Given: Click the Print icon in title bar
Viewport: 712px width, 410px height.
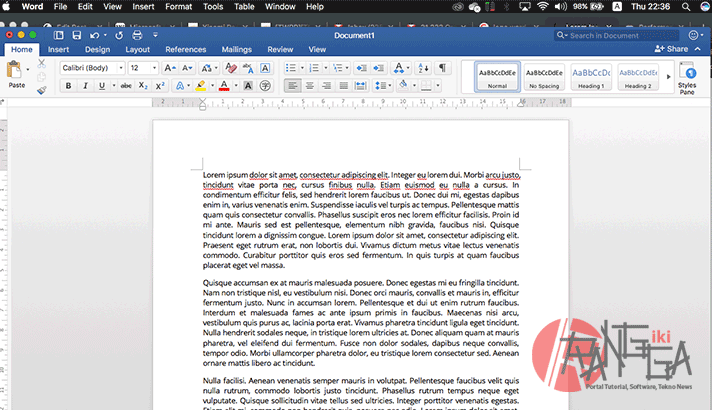Looking at the screenshot, I should coord(136,35).
